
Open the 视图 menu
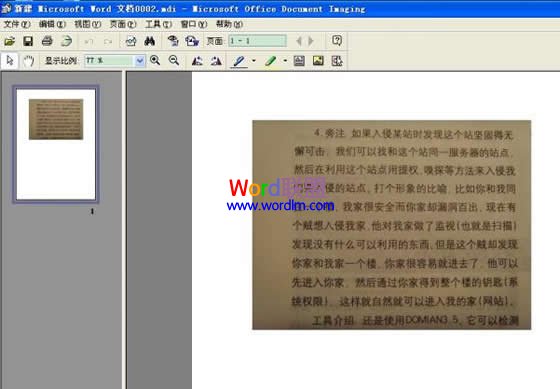point(88,24)
